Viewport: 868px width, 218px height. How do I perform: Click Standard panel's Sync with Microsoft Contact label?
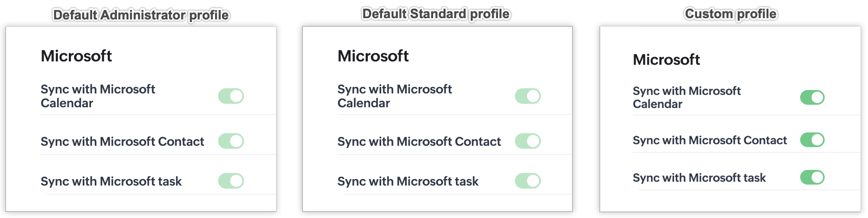click(419, 141)
